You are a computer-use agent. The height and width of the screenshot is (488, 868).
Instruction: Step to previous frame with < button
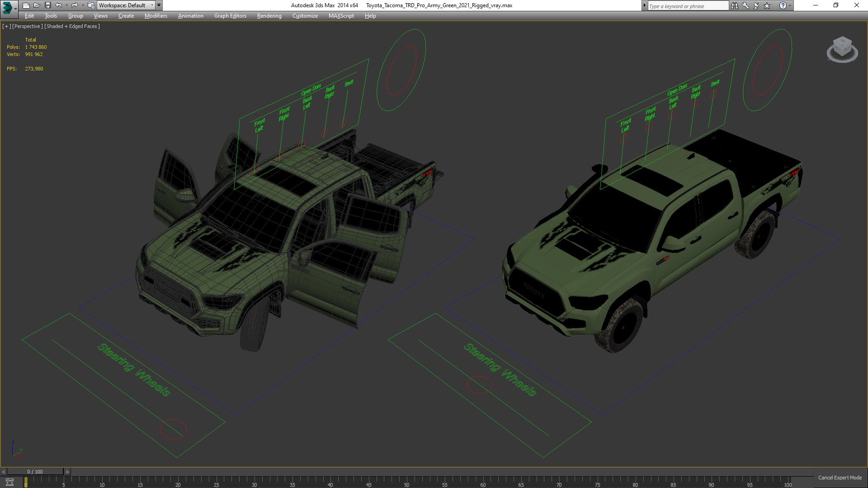[4, 472]
